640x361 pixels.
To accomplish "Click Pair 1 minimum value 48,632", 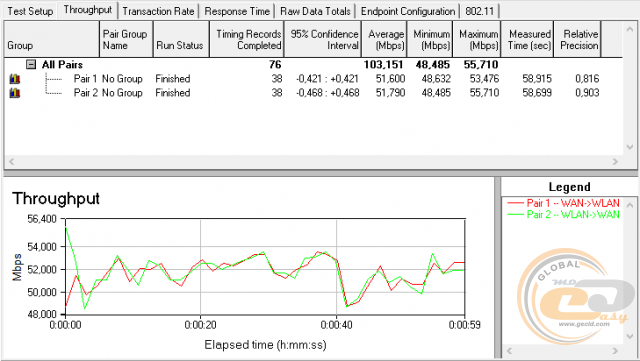I will pos(436,79).
